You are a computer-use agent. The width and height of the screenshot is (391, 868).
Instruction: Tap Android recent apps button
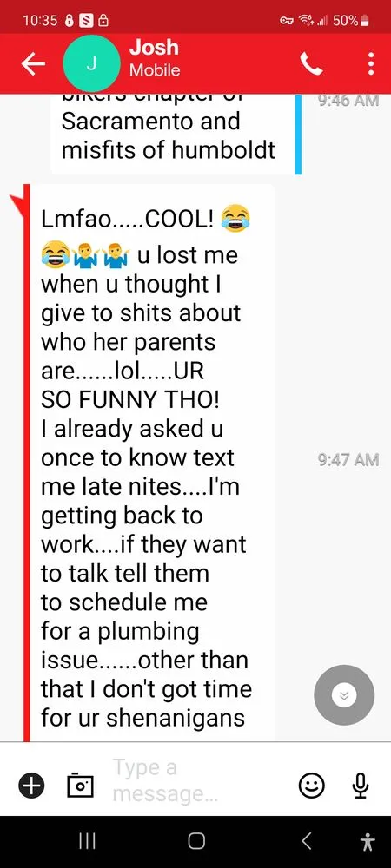tap(86, 841)
